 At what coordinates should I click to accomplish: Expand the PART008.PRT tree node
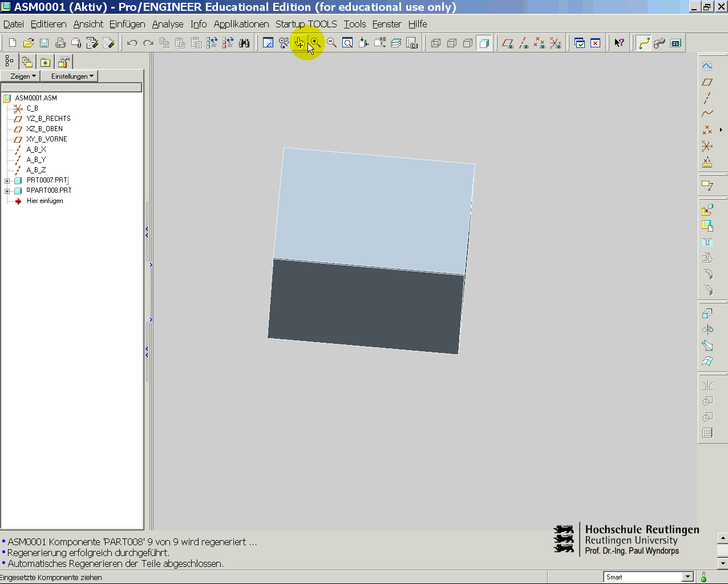pos(7,191)
